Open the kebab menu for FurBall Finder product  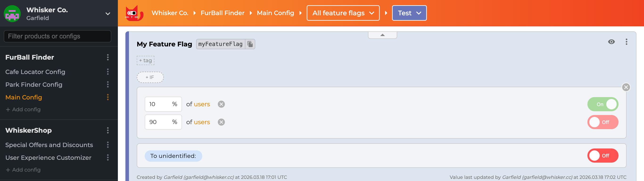108,57
